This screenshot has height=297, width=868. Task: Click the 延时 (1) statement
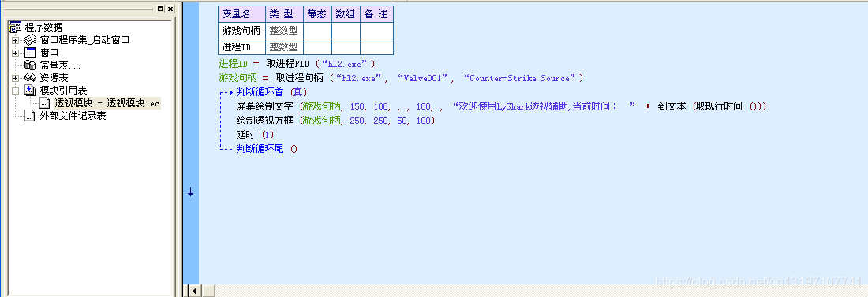(255, 135)
